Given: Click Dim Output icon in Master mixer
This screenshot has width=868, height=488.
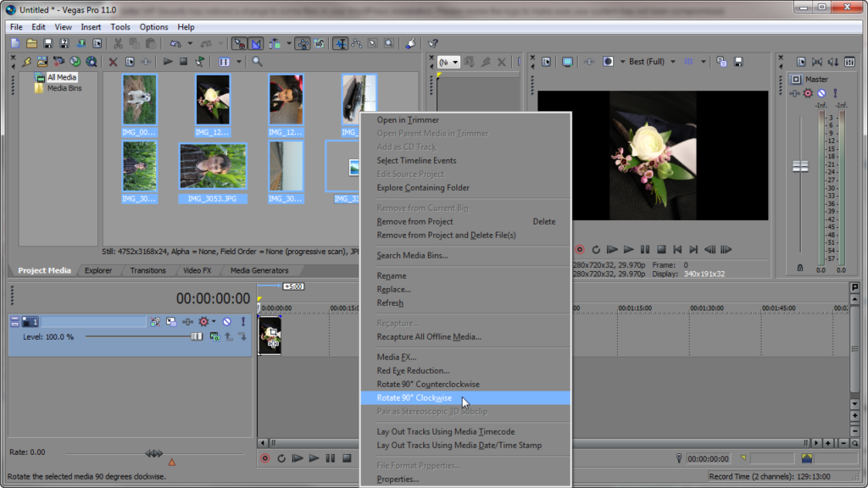Looking at the screenshot, I should tap(833, 61).
